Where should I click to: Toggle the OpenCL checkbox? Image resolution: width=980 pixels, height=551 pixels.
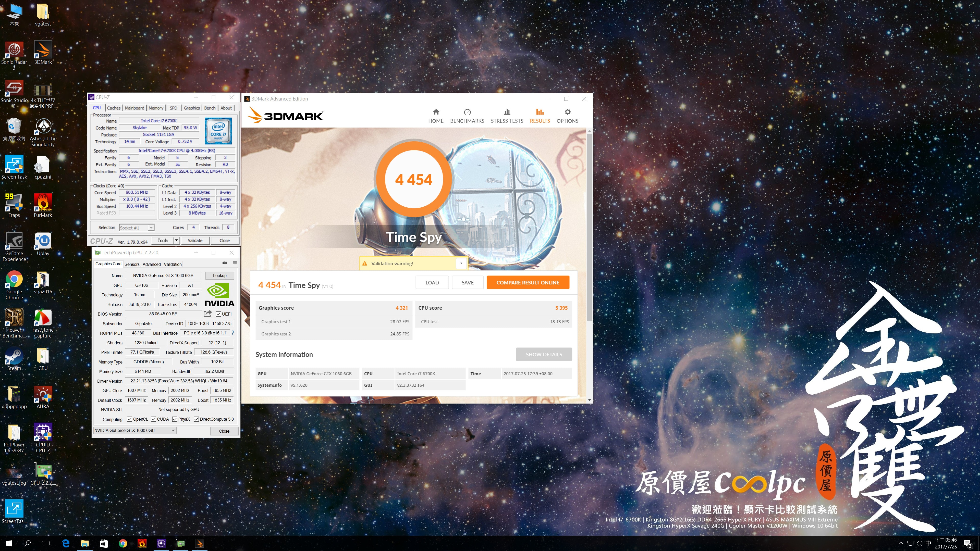click(x=130, y=419)
